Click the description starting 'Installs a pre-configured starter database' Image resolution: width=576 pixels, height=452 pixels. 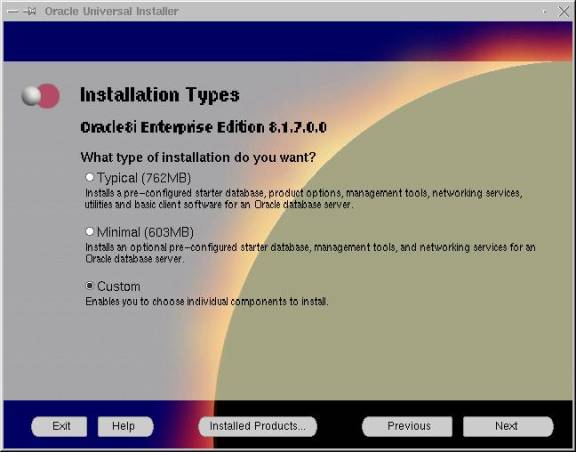(303, 198)
